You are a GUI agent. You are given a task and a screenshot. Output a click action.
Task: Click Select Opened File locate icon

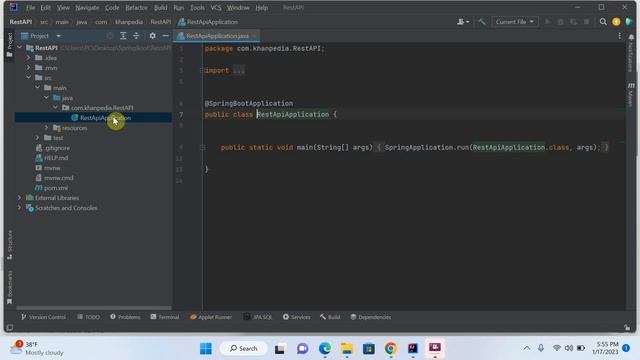[x=110, y=36]
